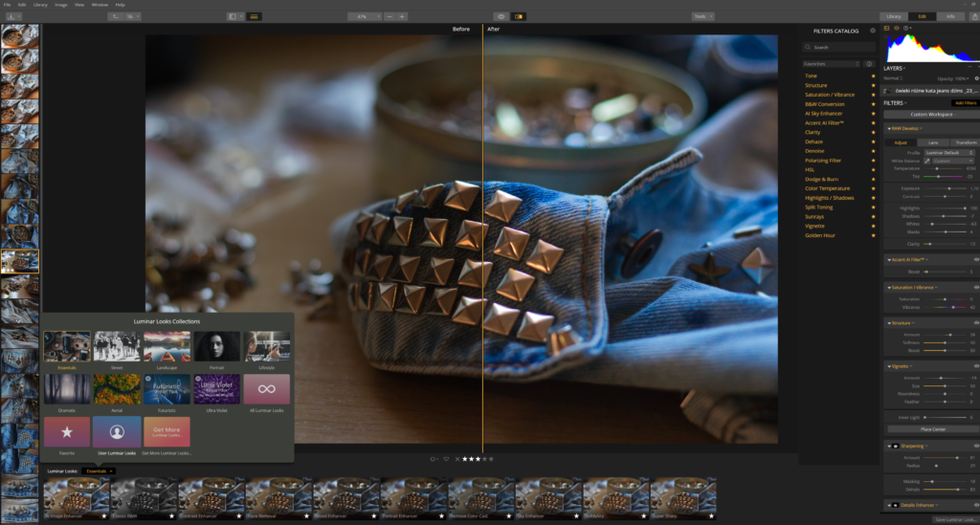Switch to the Transform tab
980x525 pixels.
point(965,142)
